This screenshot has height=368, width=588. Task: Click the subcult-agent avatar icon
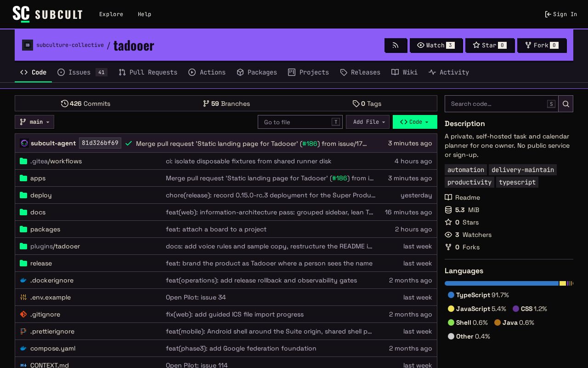(x=25, y=143)
